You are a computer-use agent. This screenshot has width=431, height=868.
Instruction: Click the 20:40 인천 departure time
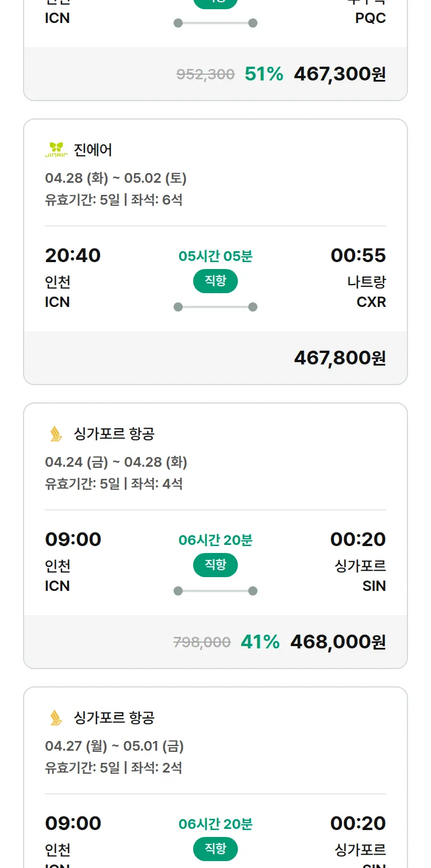pyautogui.click(x=72, y=256)
